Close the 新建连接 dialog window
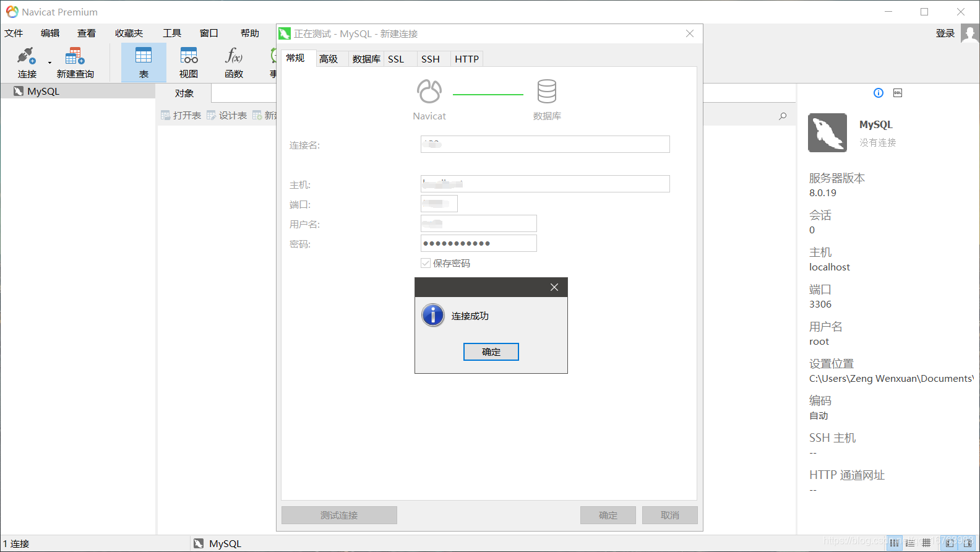 pos(690,33)
